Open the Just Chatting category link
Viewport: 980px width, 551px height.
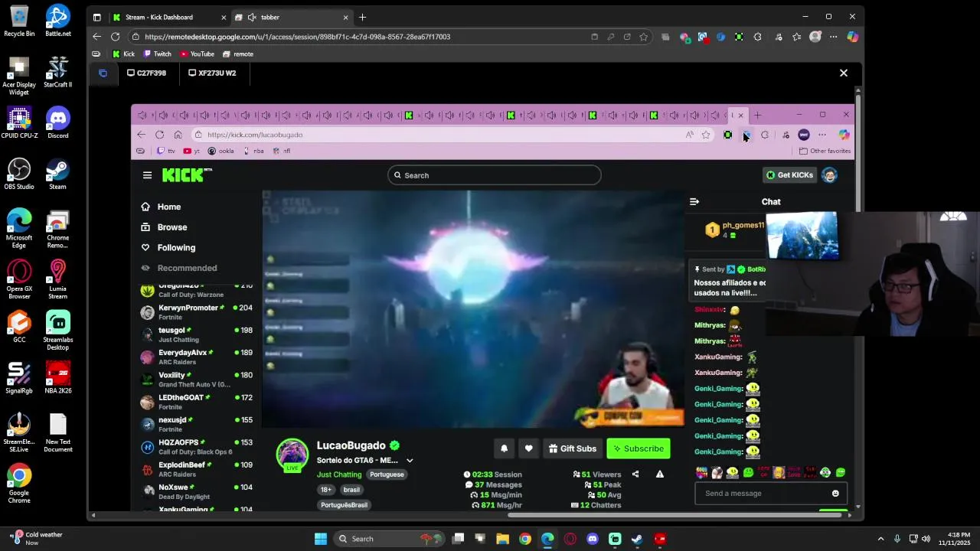point(339,474)
